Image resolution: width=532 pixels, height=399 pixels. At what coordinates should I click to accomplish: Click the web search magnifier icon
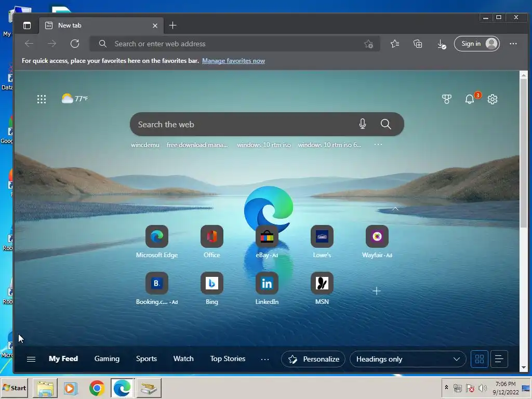click(386, 124)
